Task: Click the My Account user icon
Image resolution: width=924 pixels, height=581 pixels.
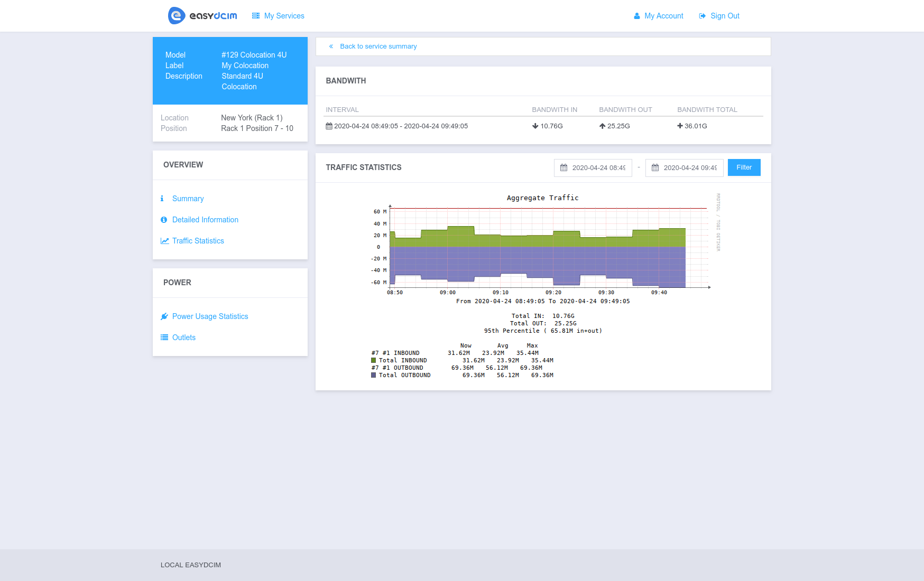Action: [636, 16]
